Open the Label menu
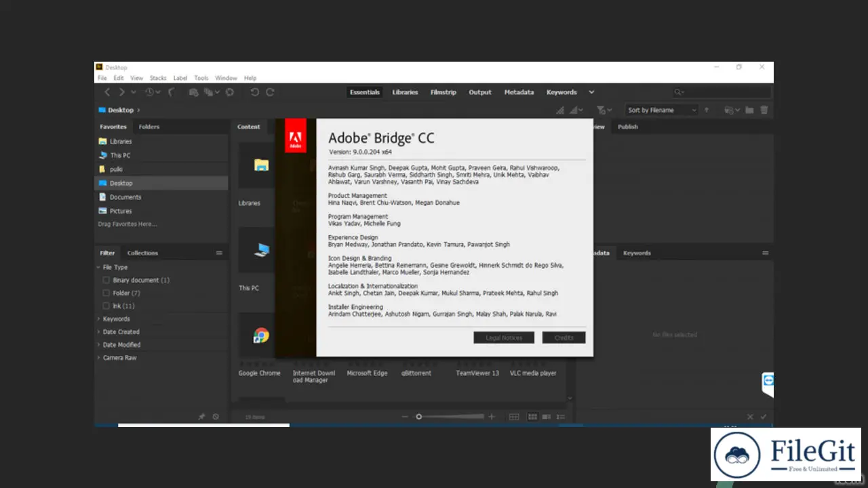Image resolution: width=868 pixels, height=488 pixels. pos(180,78)
